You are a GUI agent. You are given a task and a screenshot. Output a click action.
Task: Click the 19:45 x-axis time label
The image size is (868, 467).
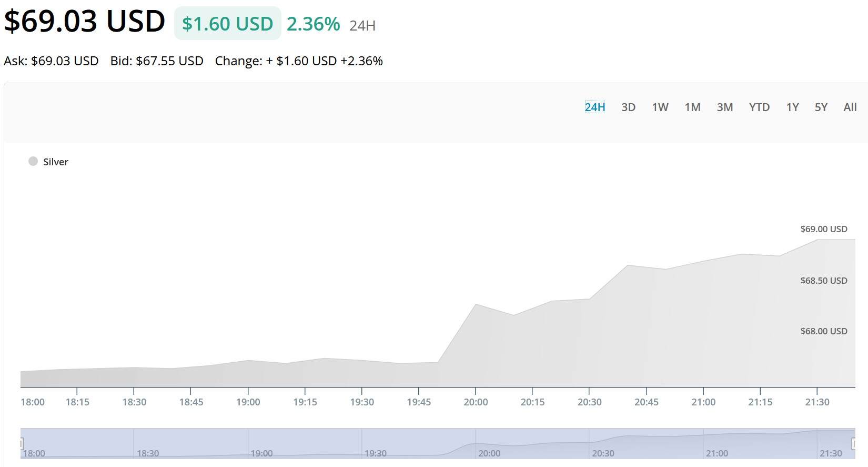click(419, 402)
